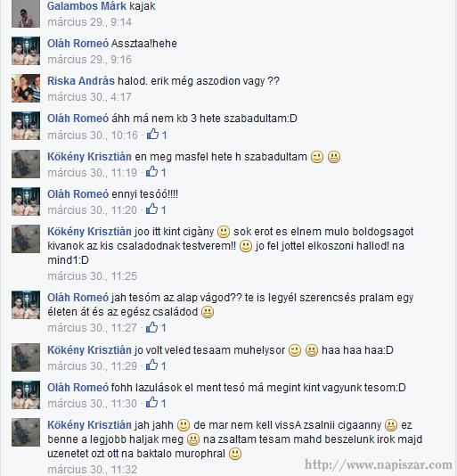This screenshot has height=476, width=457.
Task: Click like thumb on 11:30 comment
Action: pos(151,402)
